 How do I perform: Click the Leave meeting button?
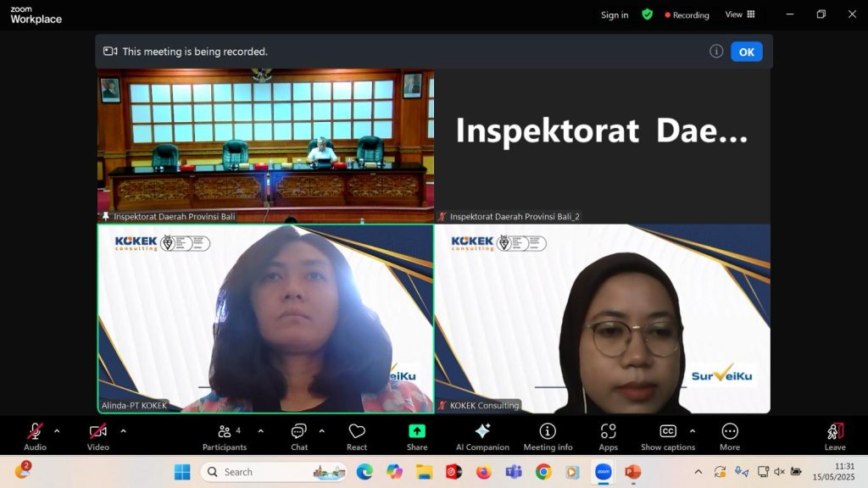(835, 436)
